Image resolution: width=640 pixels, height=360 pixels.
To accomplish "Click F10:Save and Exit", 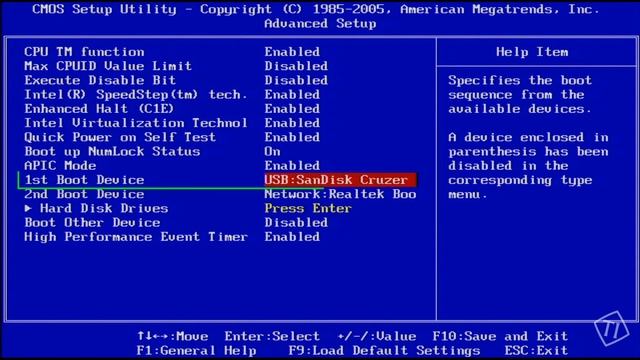I will [500, 336].
